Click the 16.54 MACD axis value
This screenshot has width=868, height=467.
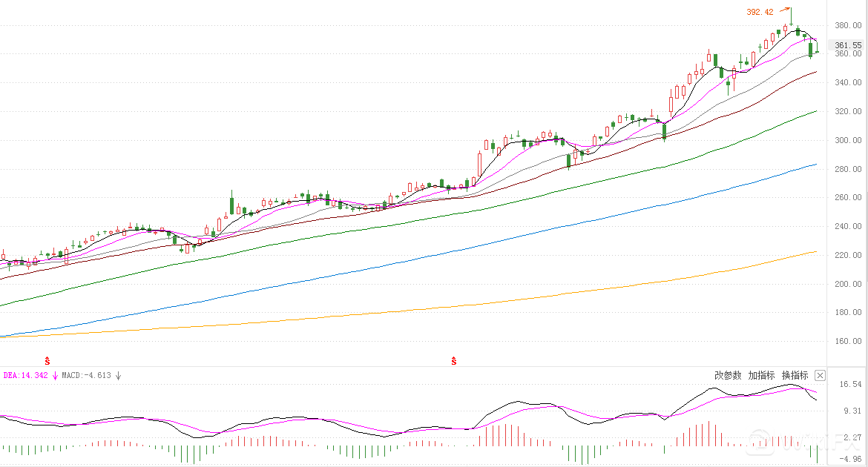[x=850, y=384]
